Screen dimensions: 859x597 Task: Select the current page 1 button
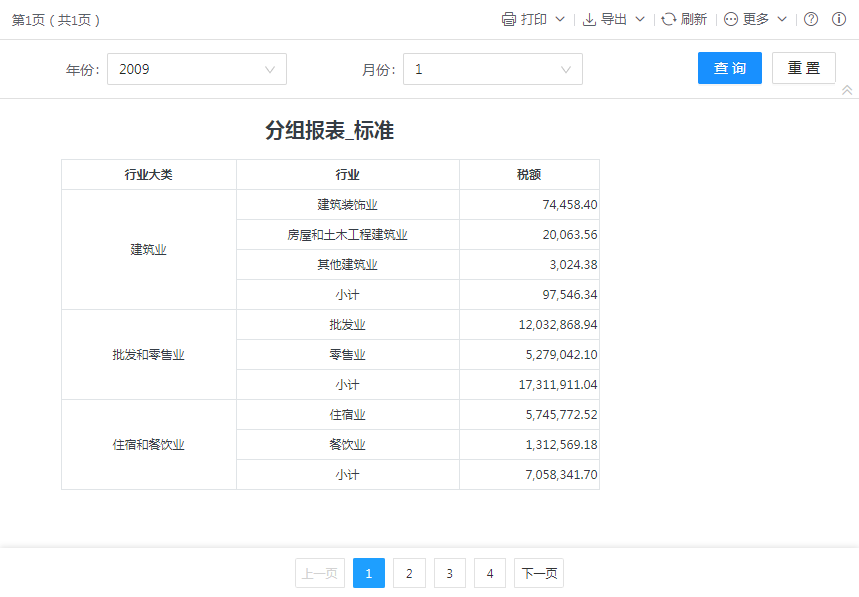pyautogui.click(x=368, y=573)
